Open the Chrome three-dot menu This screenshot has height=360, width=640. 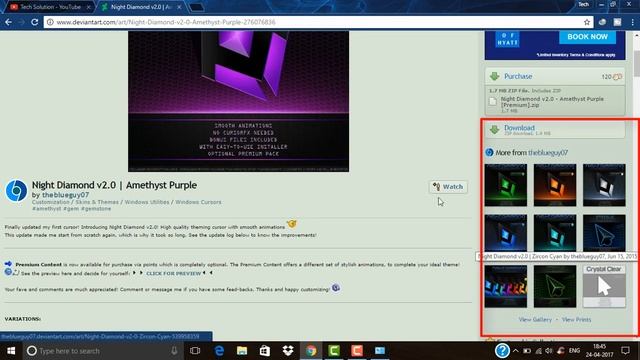pyautogui.click(x=632, y=22)
